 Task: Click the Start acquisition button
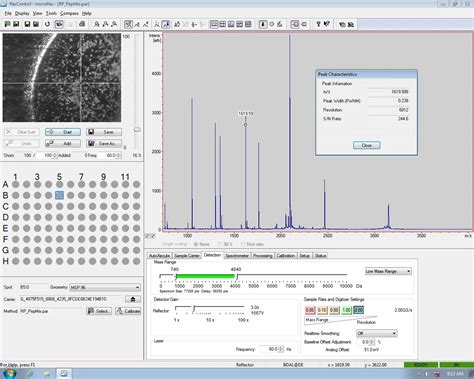(x=63, y=132)
